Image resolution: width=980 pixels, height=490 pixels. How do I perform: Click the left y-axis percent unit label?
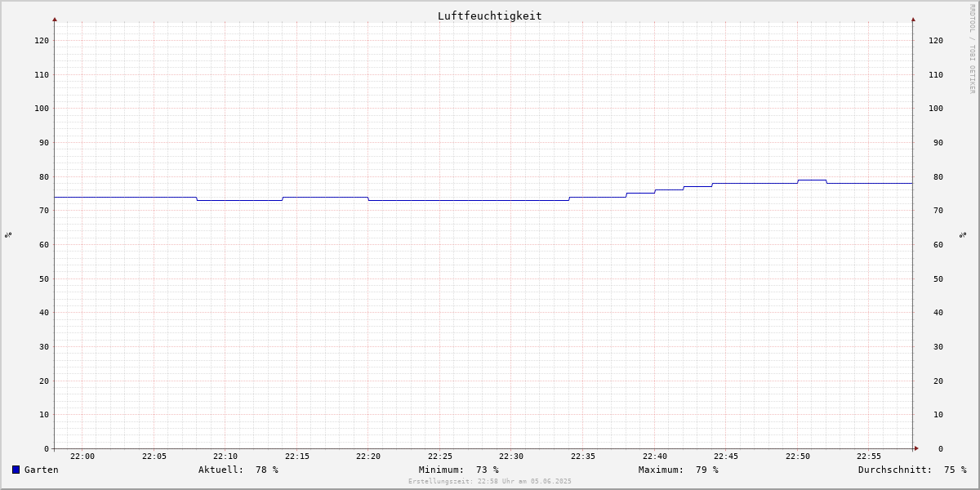tap(8, 234)
